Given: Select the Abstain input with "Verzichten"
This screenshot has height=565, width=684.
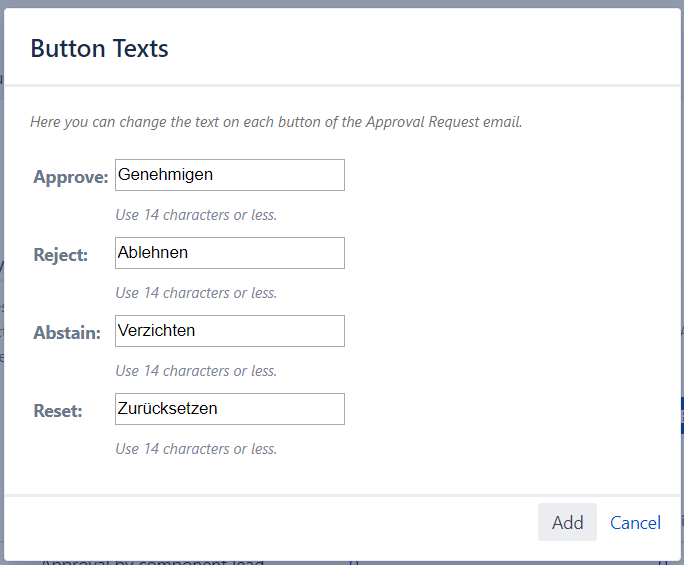Looking at the screenshot, I should coord(229,331).
